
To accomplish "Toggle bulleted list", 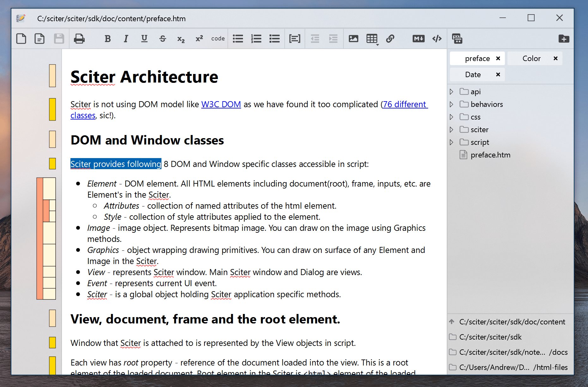I will pos(238,39).
